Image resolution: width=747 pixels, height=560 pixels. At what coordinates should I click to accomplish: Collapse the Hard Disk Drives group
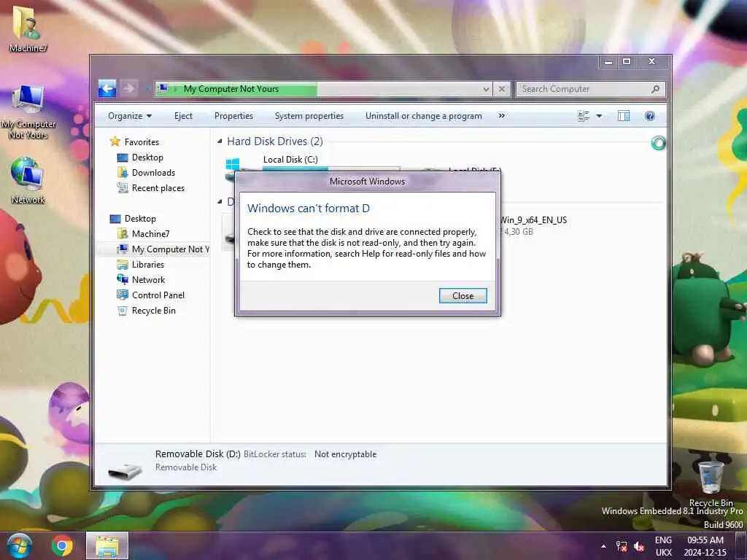220,141
